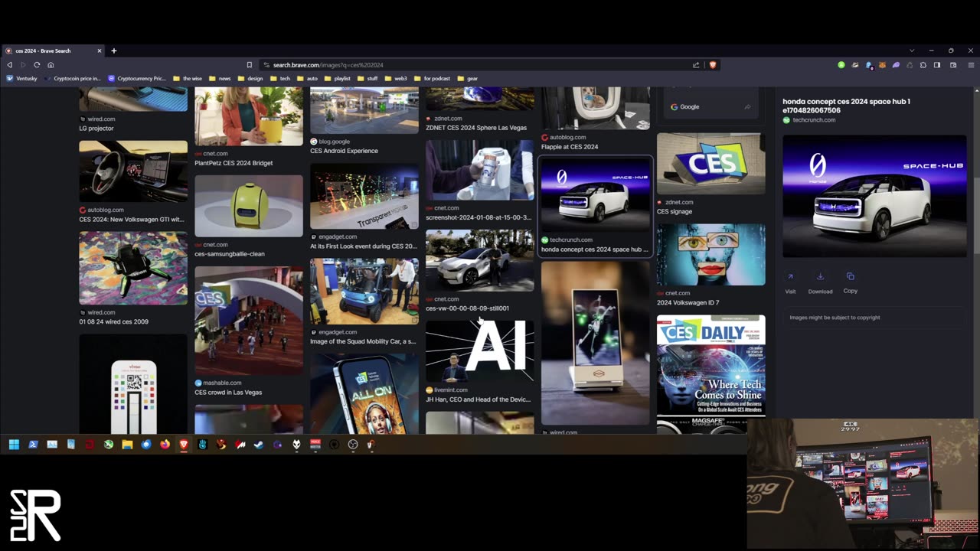Screen dimensions: 980x551
Task: Expand the news bookmarks folder
Action: click(x=220, y=78)
